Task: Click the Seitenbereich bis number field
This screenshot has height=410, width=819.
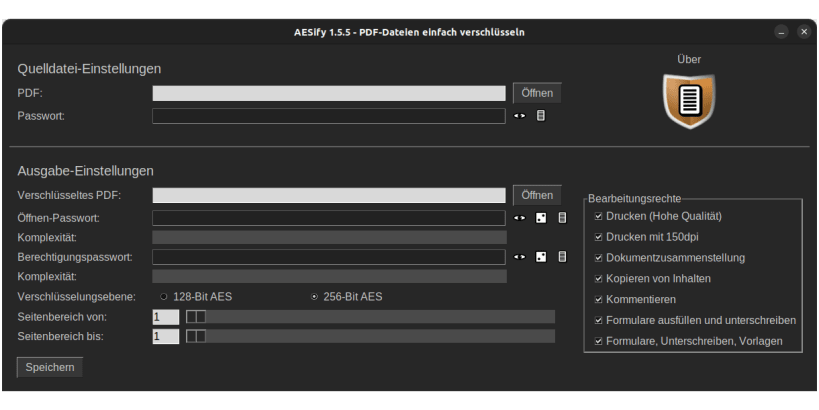Action: pos(166,336)
